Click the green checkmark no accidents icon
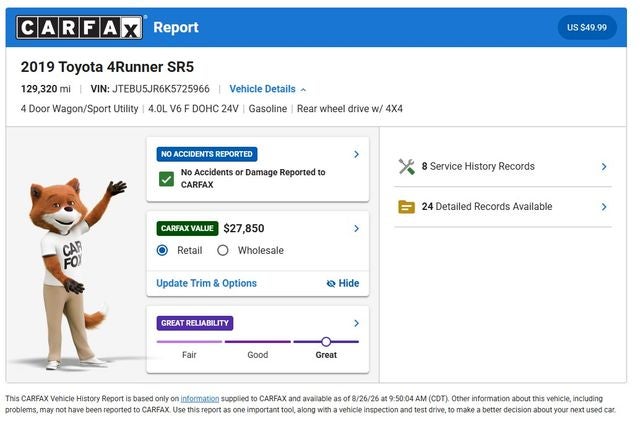640x423 pixels. (x=166, y=179)
